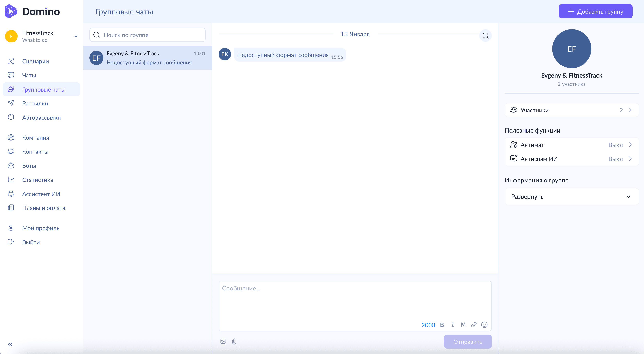644x354 pixels.
Task: Open the emoji picker smiley icon
Action: click(x=485, y=325)
